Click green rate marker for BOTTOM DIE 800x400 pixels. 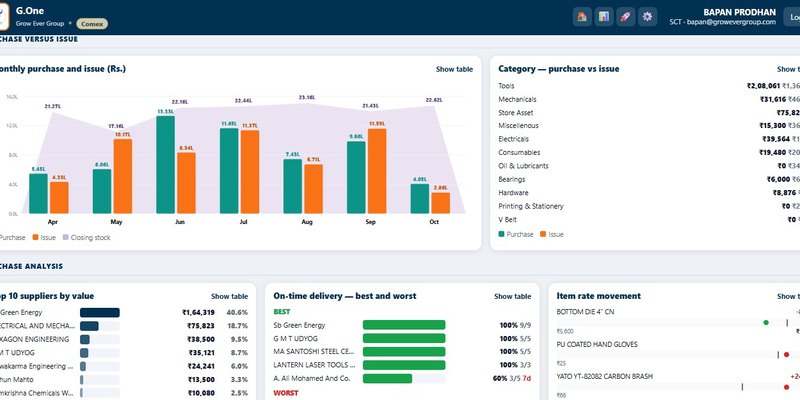point(766,322)
